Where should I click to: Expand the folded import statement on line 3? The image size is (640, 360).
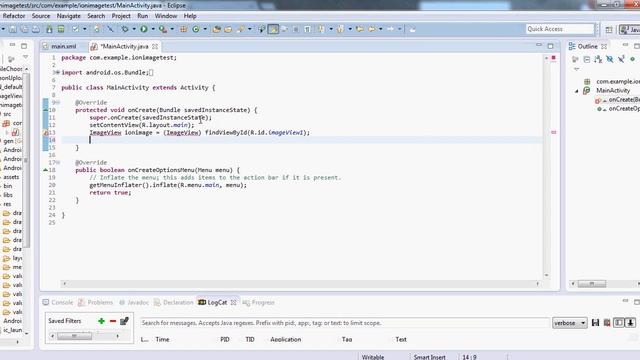(x=58, y=72)
